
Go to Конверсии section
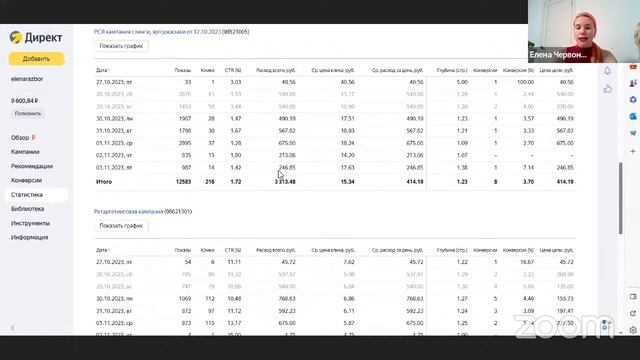[x=27, y=180]
